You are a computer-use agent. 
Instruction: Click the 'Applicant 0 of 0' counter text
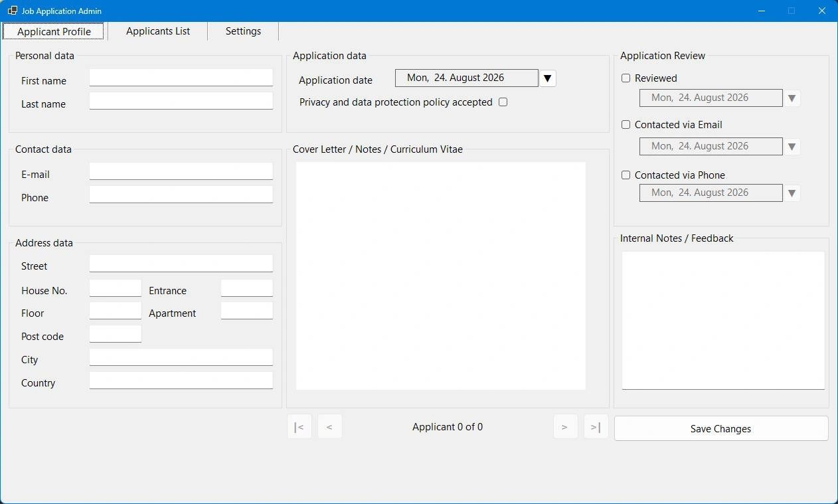(448, 427)
